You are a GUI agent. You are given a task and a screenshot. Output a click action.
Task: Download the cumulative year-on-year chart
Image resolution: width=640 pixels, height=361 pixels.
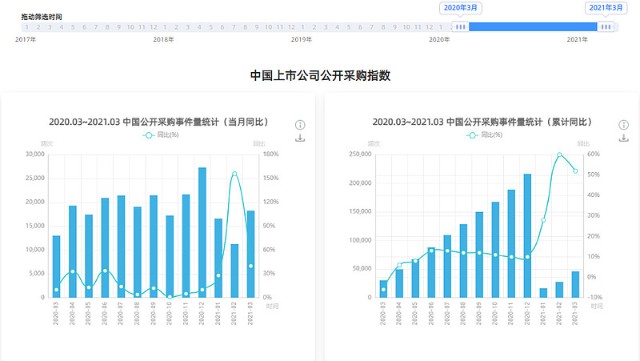point(623,138)
